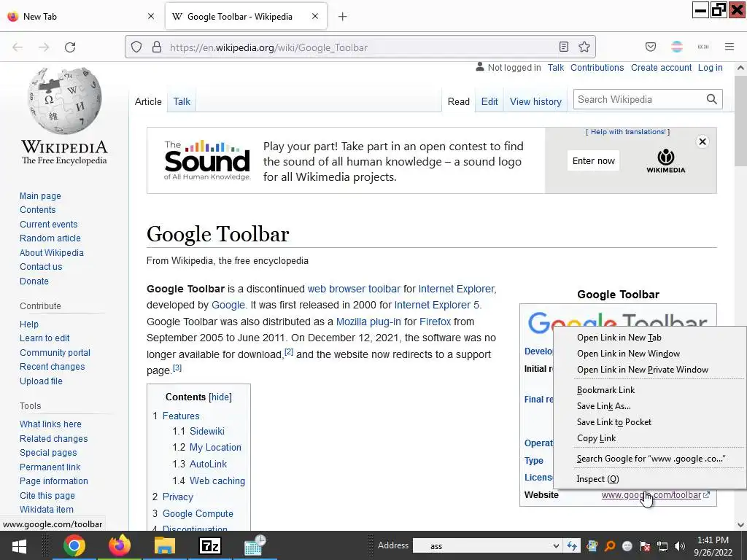This screenshot has height=560, width=747.
Task: Open View history tab
Action: click(535, 101)
